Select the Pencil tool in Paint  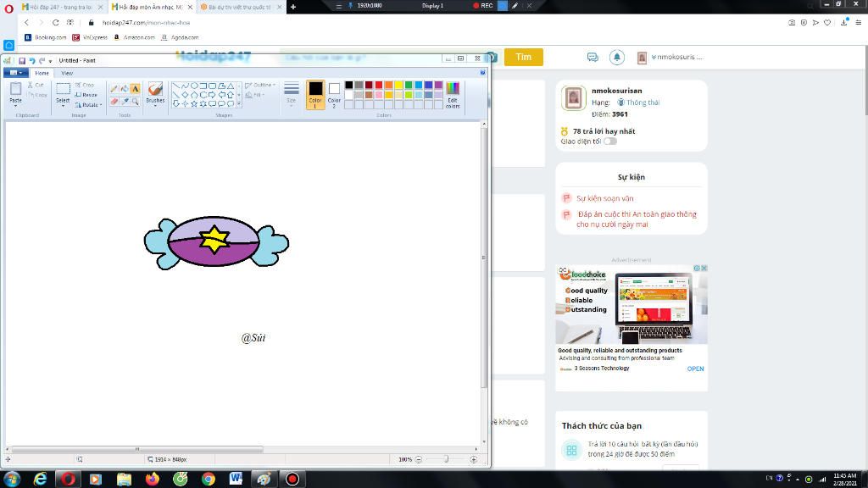[114, 88]
